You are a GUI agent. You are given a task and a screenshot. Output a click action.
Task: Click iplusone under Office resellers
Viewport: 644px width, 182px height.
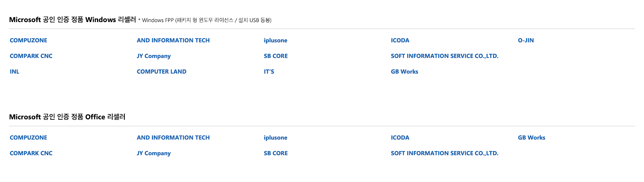point(275,137)
